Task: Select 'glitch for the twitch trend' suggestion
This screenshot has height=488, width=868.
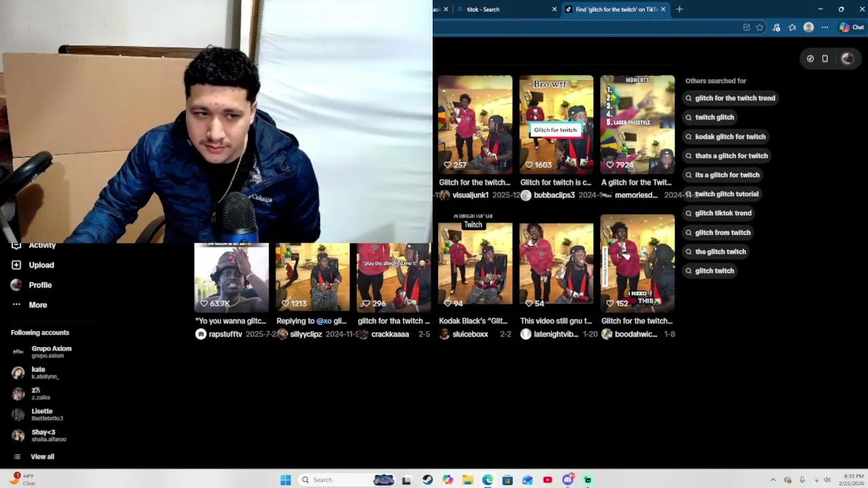Action: [x=730, y=98]
